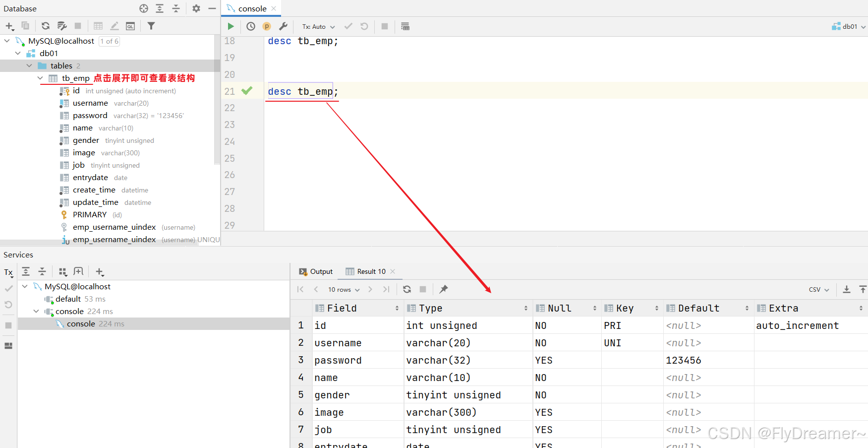Open the db01 schema selector dropdown
This screenshot has height=448, width=868.
(849, 26)
